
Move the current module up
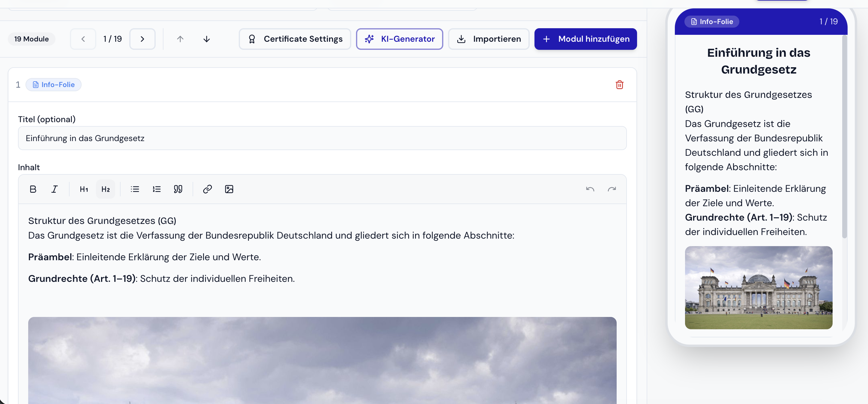tap(180, 39)
